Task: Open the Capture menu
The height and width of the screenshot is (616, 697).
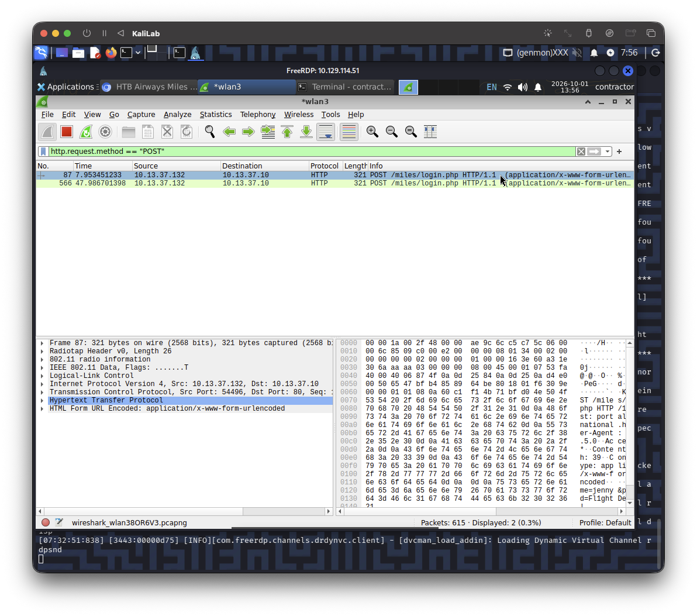Action: 141,115
